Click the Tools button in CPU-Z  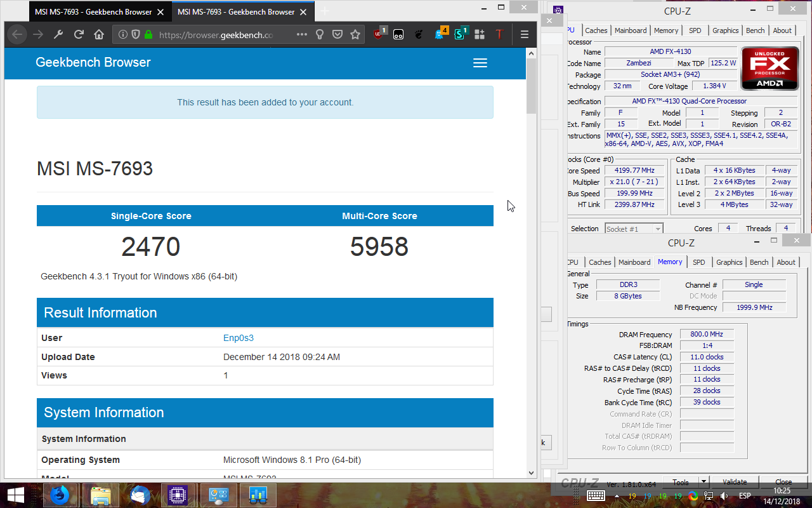tap(681, 482)
